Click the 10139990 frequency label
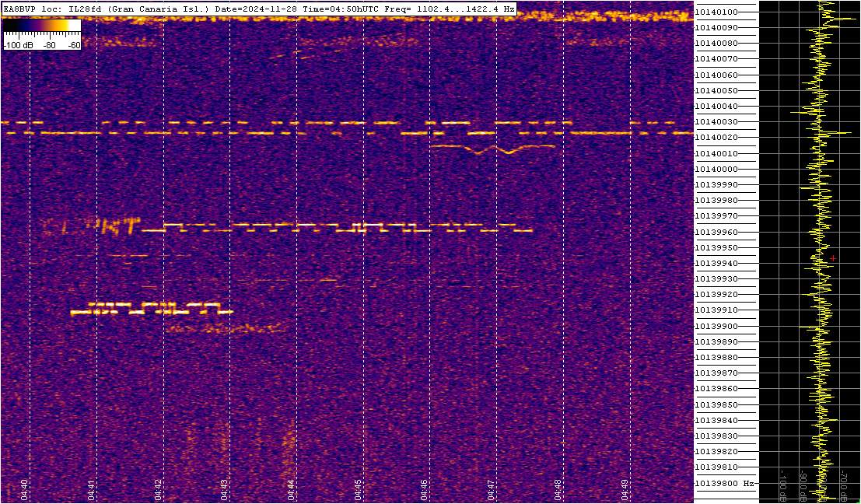The image size is (861, 504). coord(716,185)
